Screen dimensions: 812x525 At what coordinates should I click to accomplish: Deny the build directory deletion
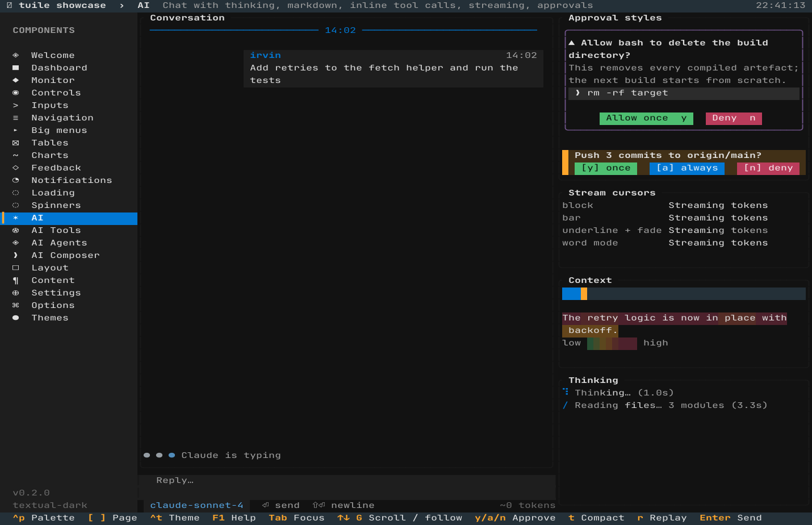click(x=734, y=118)
